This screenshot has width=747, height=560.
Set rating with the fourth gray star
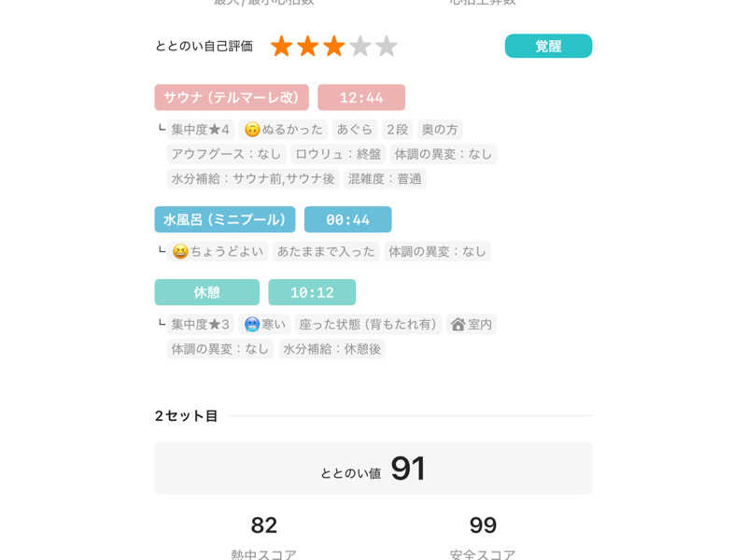tap(360, 47)
